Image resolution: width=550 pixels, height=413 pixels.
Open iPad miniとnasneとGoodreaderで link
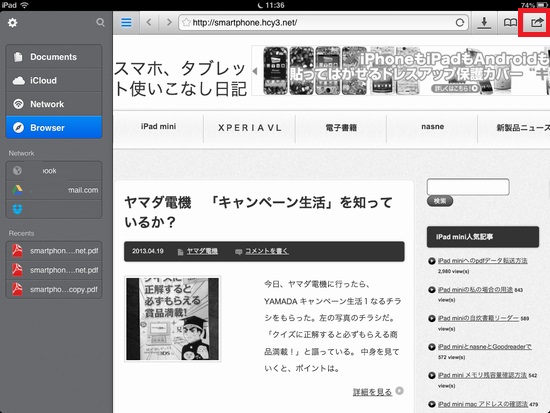(484, 347)
